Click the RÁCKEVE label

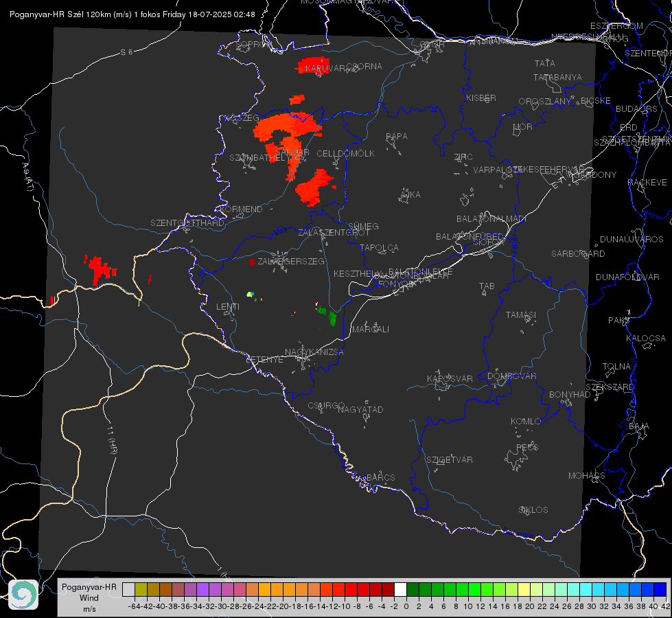point(647,183)
